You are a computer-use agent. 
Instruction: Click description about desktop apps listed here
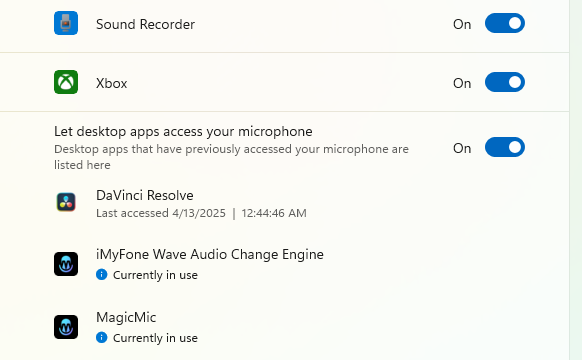pyautogui.click(x=231, y=157)
